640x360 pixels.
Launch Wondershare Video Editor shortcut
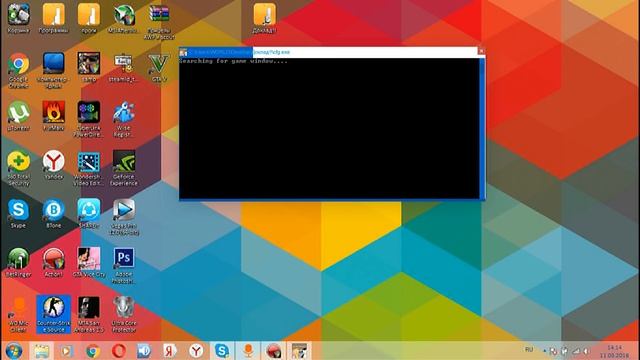click(x=89, y=168)
